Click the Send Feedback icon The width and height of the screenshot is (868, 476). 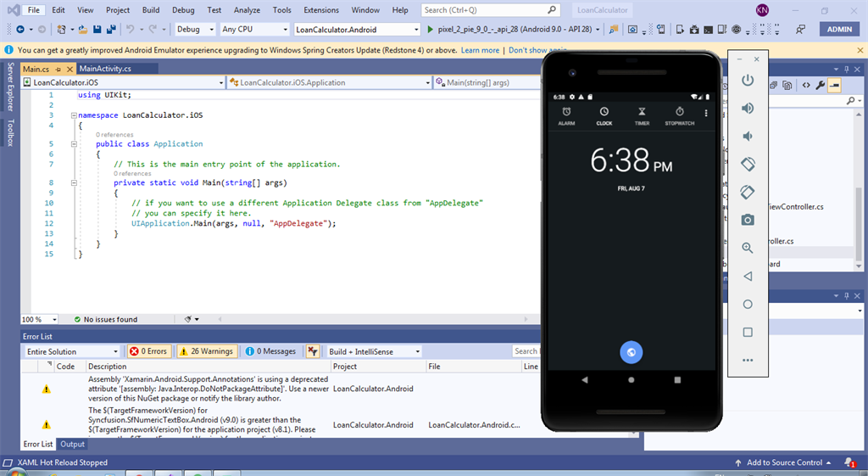tap(800, 30)
